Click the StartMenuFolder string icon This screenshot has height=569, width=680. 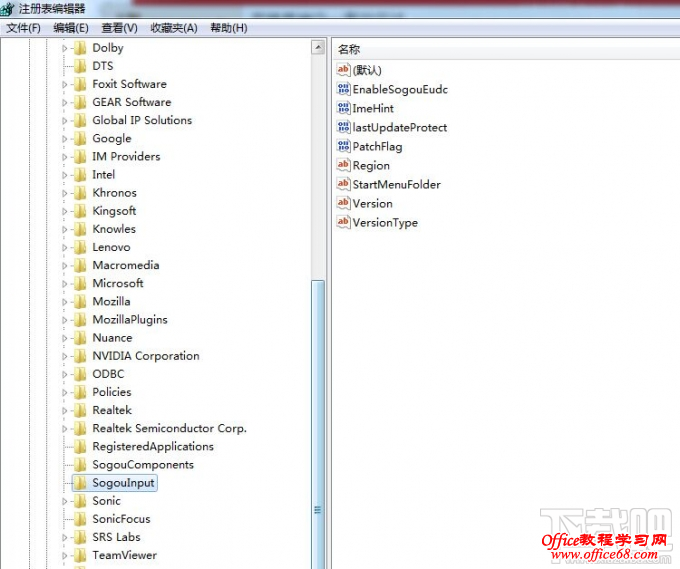coord(343,184)
